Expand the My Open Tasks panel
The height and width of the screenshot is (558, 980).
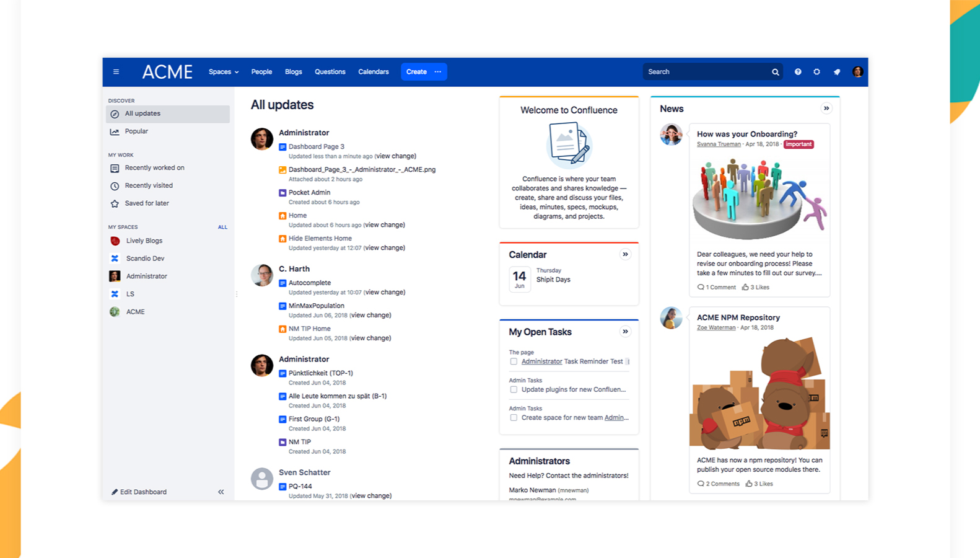point(626,332)
